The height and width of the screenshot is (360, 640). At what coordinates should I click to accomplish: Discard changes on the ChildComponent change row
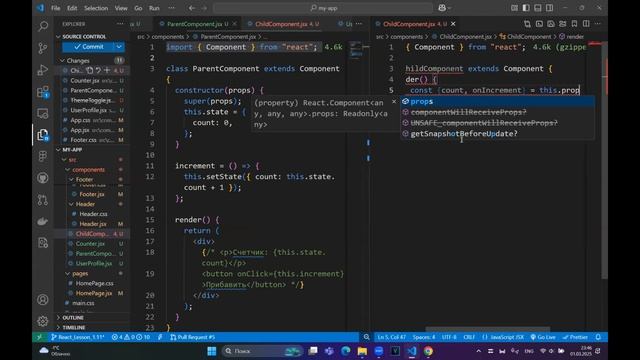point(98,70)
